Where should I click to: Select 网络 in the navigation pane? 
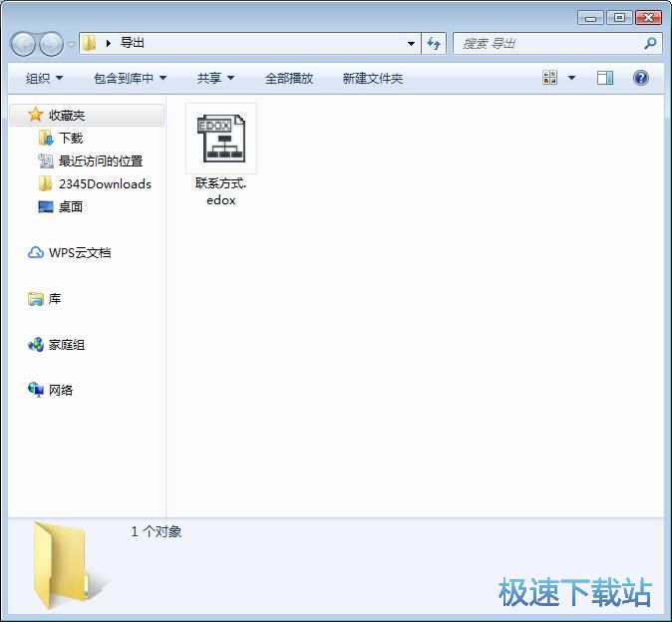(x=50, y=390)
